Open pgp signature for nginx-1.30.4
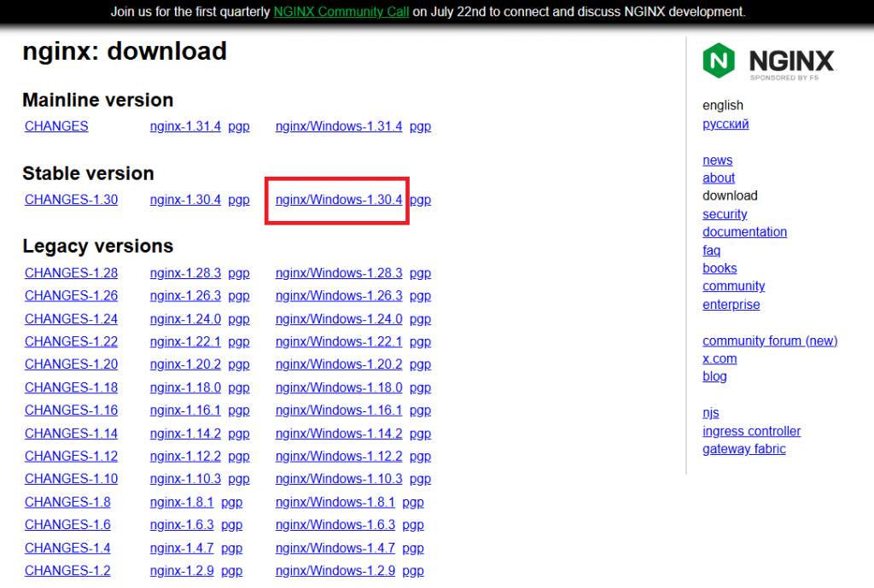This screenshot has height=588, width=874. [x=239, y=201]
